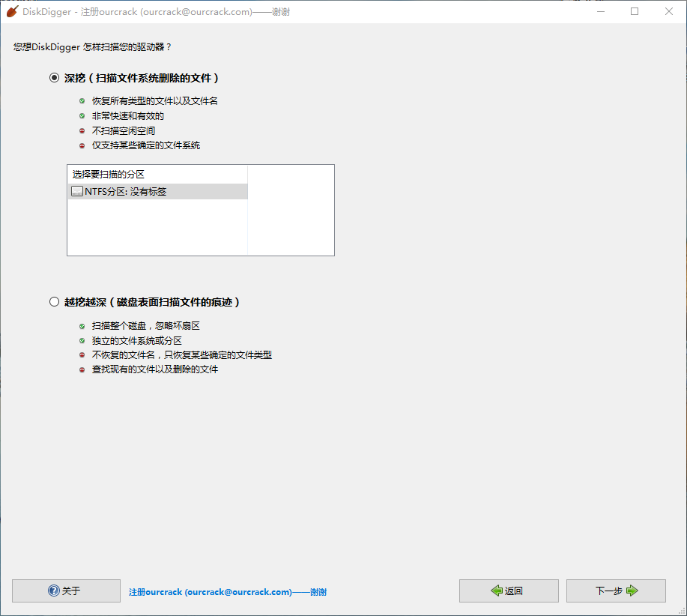The image size is (687, 616).
Task: Click the text 不扫描空闲空间
Action: (x=124, y=131)
